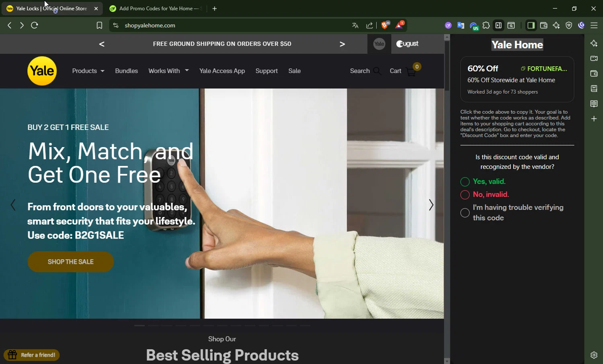Add a new sidebar item with plus
This screenshot has width=603, height=364.
594,119
